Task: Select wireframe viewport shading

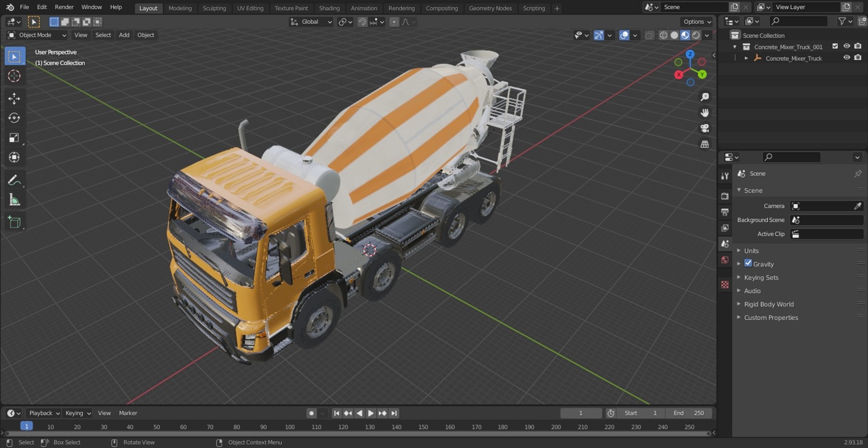Action: pos(663,35)
